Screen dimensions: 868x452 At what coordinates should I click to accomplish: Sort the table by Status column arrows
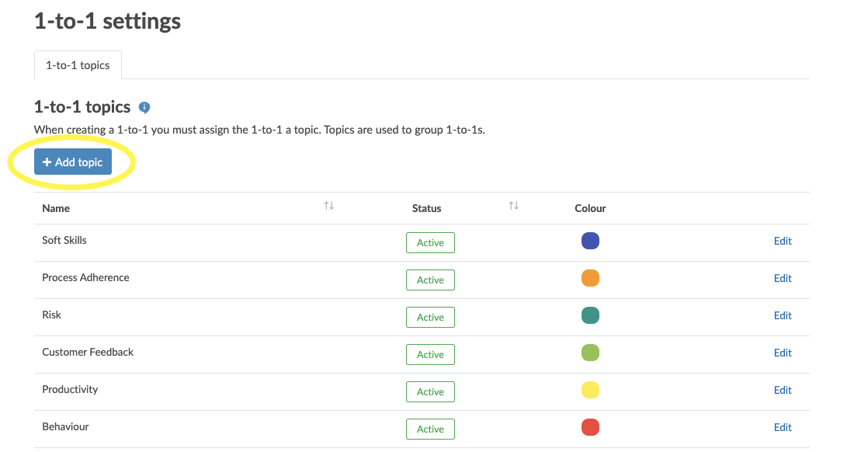pyautogui.click(x=514, y=206)
